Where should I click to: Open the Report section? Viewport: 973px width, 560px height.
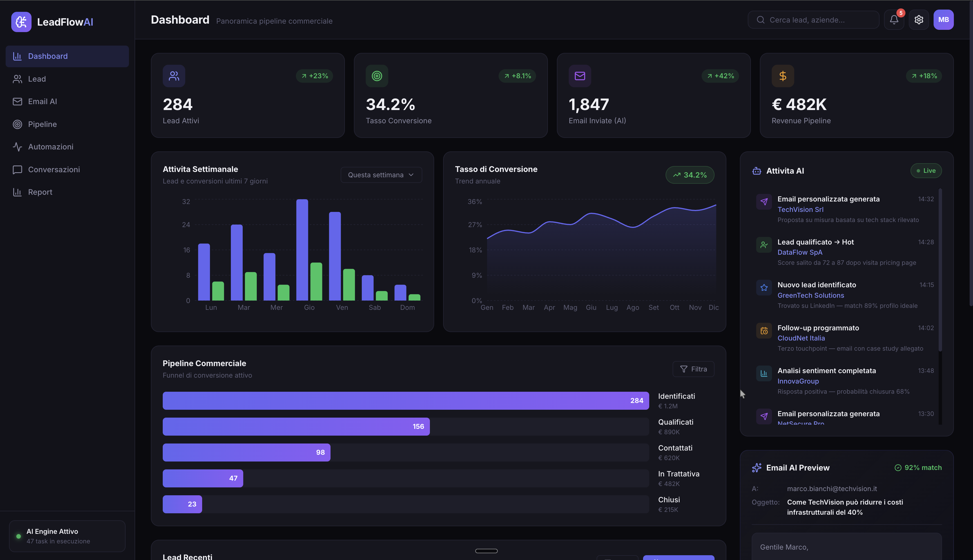click(40, 192)
